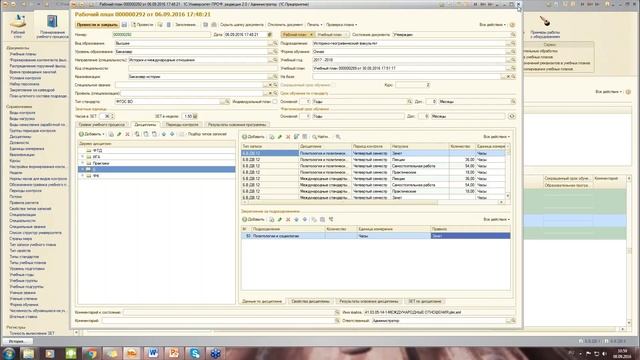The width and height of the screenshot is (640, 360).
Task: Click the Комментарий input field
Action: click(x=218, y=321)
